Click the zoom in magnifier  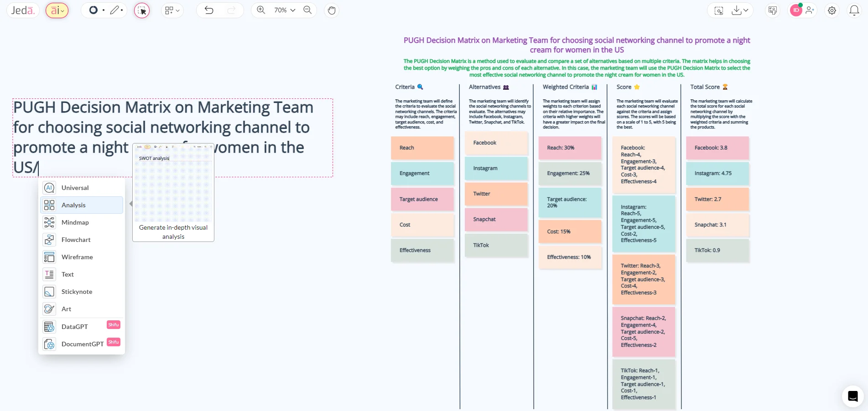pos(260,10)
